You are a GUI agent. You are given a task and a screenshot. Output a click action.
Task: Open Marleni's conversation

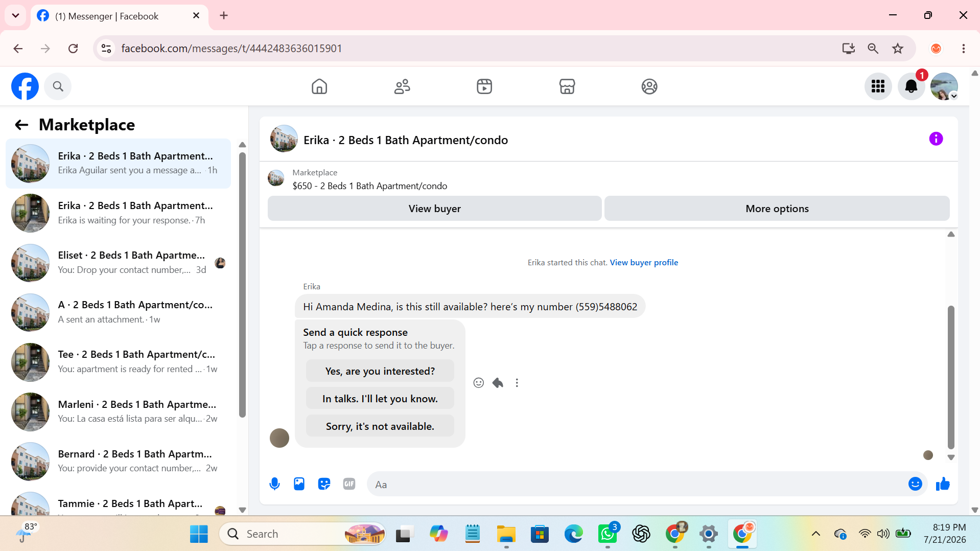(x=118, y=412)
